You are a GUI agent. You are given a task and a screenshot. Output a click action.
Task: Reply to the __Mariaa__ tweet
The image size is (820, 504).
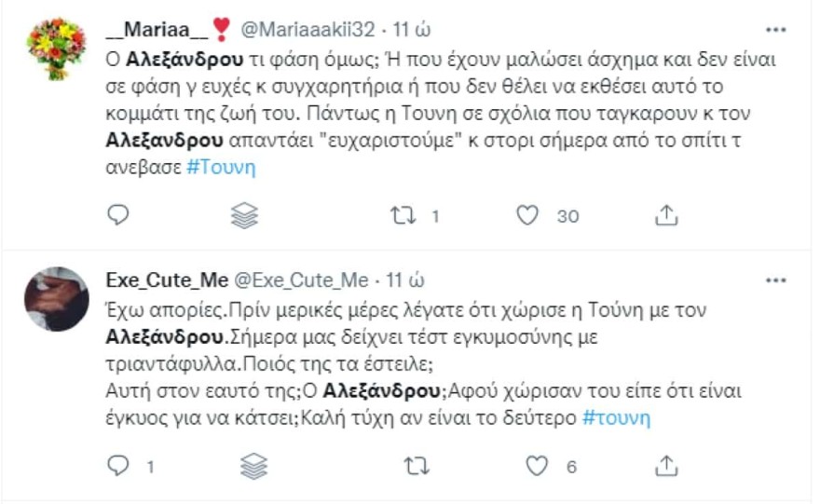tap(118, 216)
